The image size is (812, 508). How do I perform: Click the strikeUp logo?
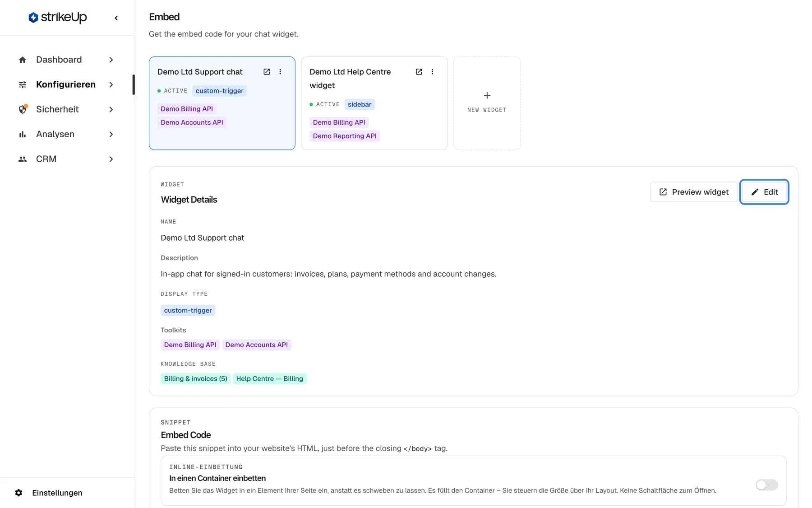tap(57, 18)
